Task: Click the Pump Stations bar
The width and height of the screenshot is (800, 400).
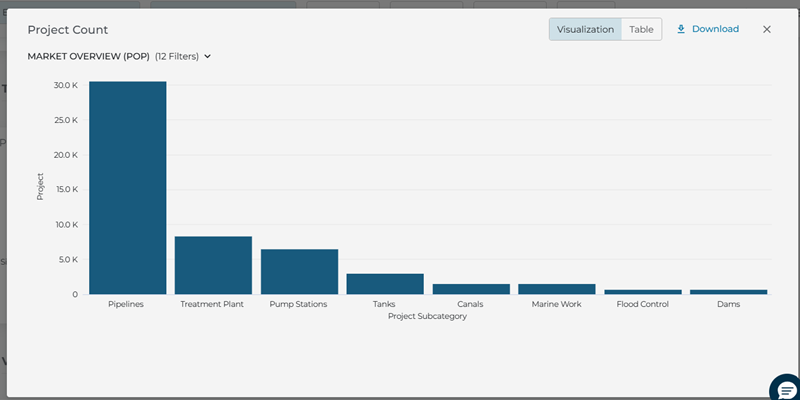Action: tap(299, 272)
